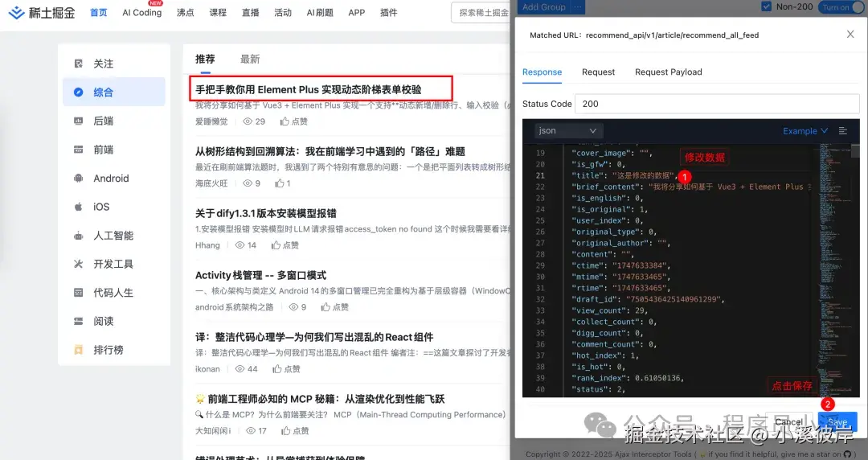Toggle the Non-200 checkbox
Viewport: 868px width, 460px height.
[766, 6]
